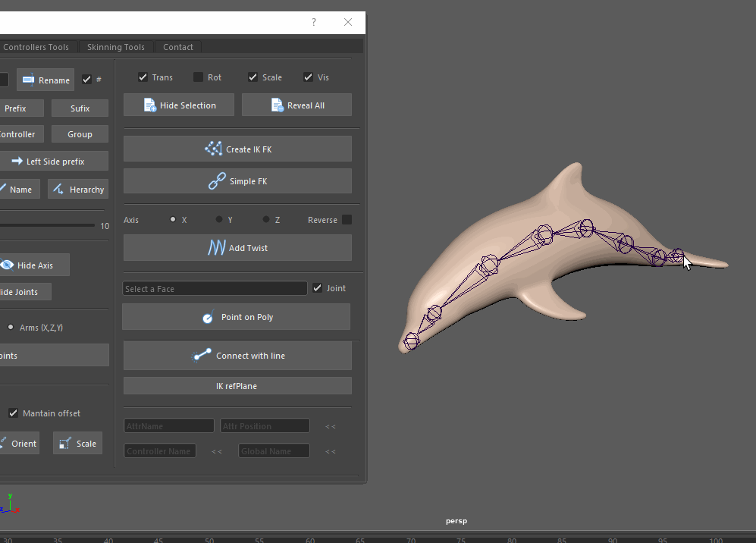Click the Create IK FK icon
Image resolution: width=756 pixels, height=543 pixels.
pos(214,149)
